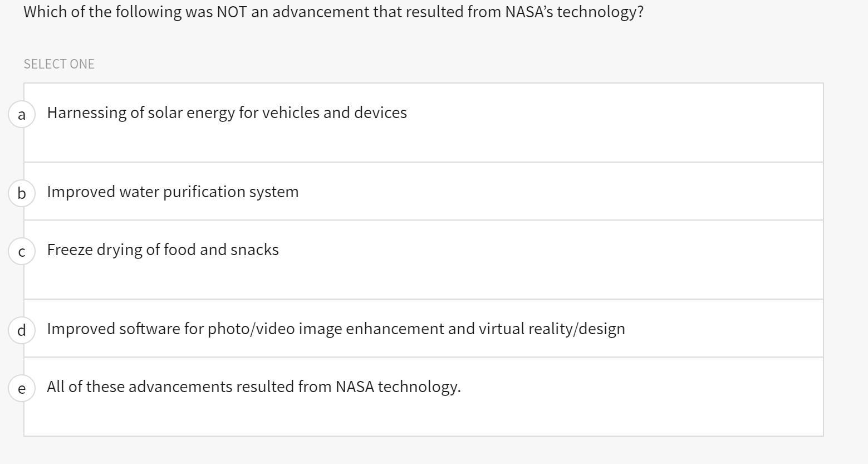Click empty area right of image enhancement answer

(x=724, y=329)
